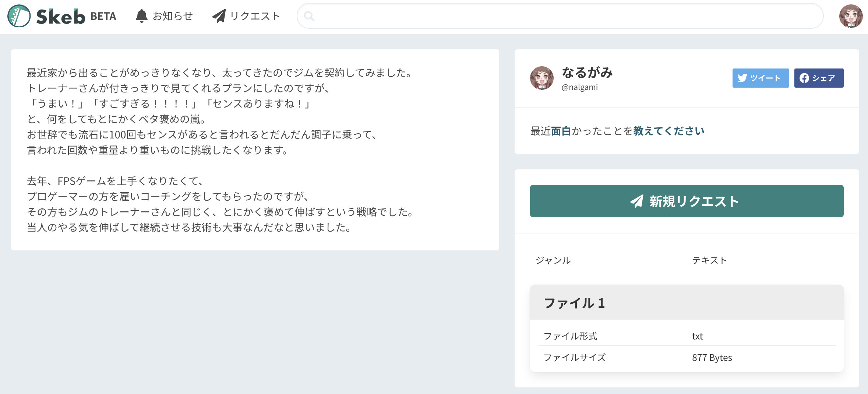The height and width of the screenshot is (394, 868).
Task: Click the line starting その方もジムのトレーナー
Action: point(221,212)
